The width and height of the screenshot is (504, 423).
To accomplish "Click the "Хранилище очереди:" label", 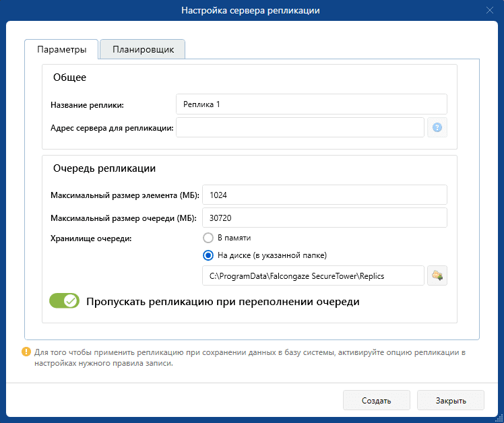I will pyautogui.click(x=91, y=238).
